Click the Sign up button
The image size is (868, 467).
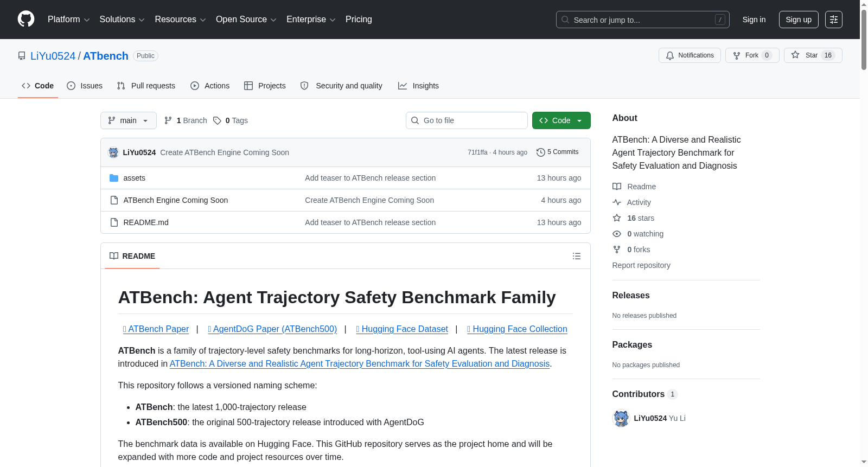click(799, 20)
